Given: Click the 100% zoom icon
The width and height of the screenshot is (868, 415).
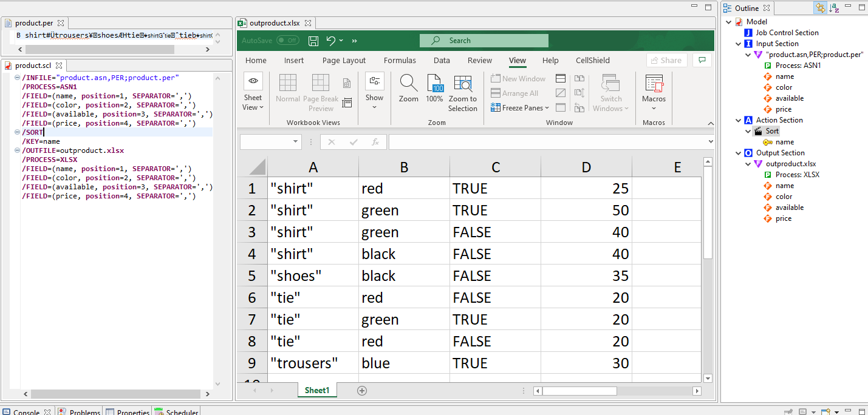Looking at the screenshot, I should coord(434,84).
